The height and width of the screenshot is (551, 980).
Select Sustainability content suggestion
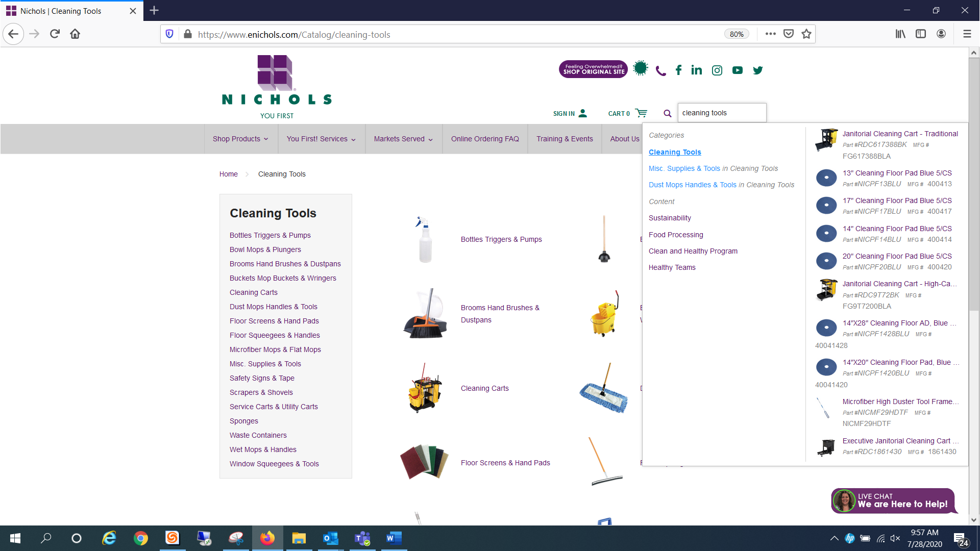pos(670,218)
